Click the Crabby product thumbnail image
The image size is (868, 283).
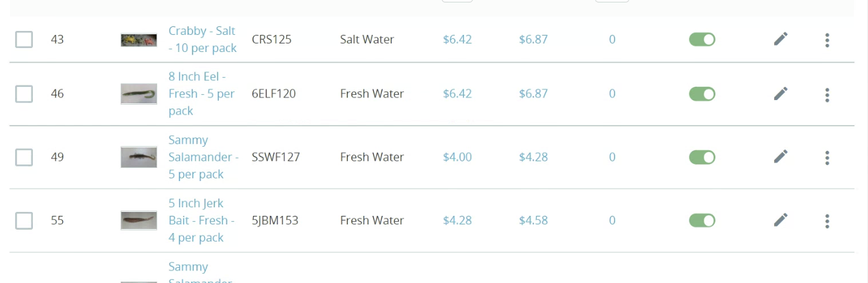pos(139,40)
